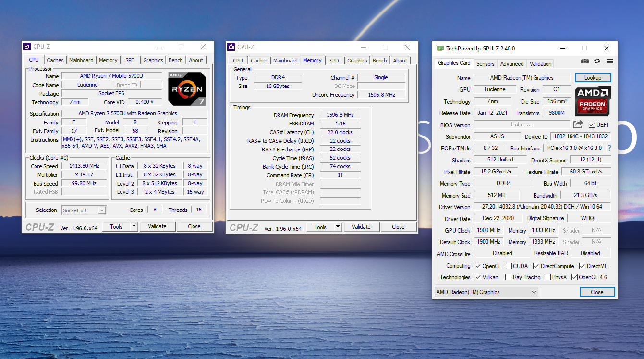Click Bus Interface question mark icon
The height and width of the screenshot is (359, 644).
coord(609,149)
